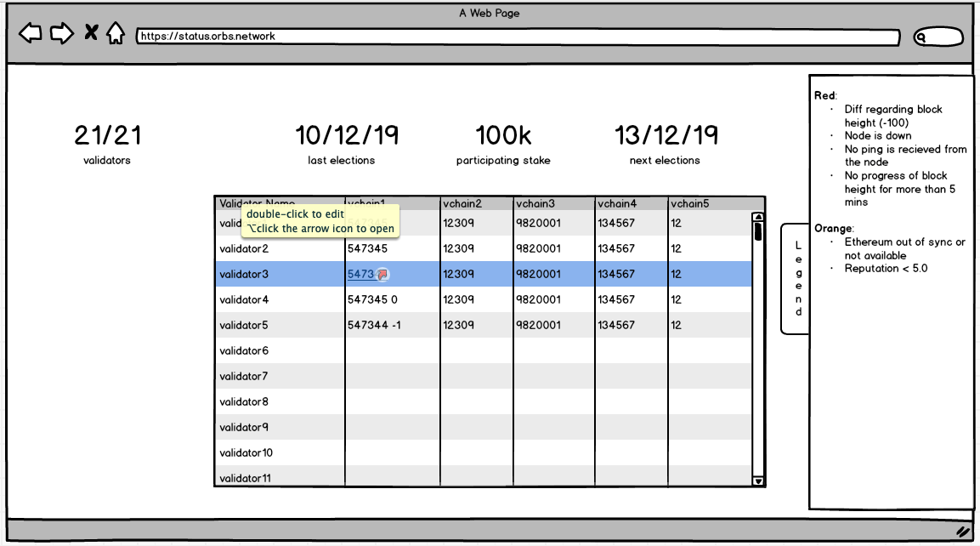Click the 100k participating stake figure
The height and width of the screenshot is (546, 980).
click(503, 135)
